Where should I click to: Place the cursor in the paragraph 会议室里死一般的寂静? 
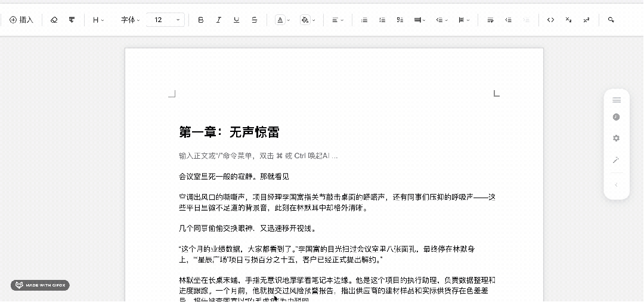click(x=234, y=177)
